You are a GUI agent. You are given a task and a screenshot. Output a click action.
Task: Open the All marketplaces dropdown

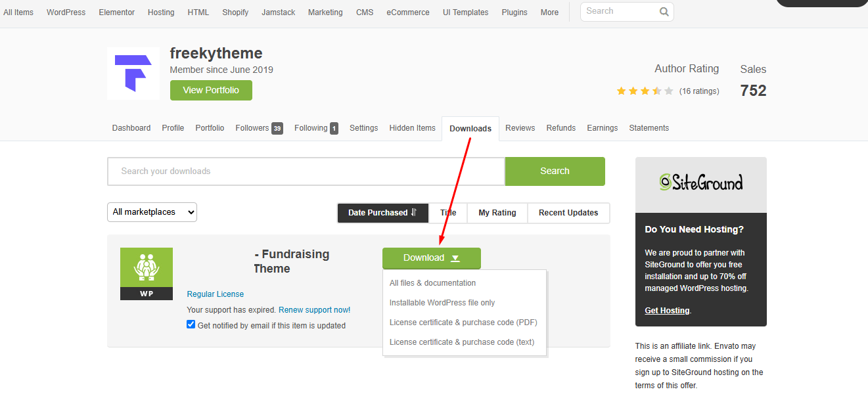[152, 212]
